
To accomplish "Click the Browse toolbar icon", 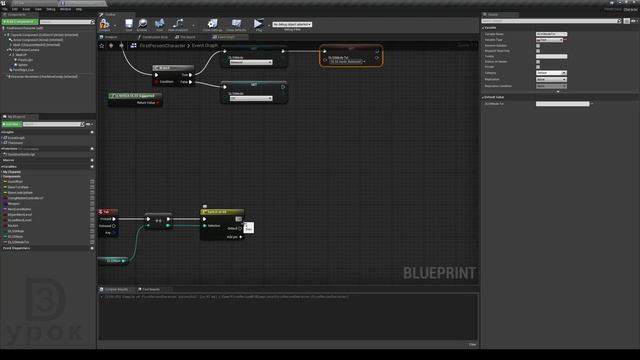I will (142, 24).
